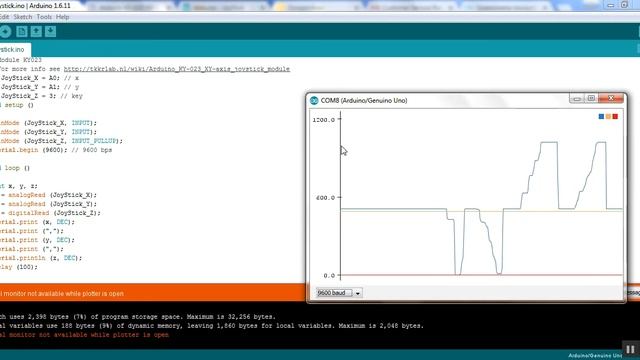Click the Arduino logo in COM8 window title
640x360 pixels.
pyautogui.click(x=314, y=100)
